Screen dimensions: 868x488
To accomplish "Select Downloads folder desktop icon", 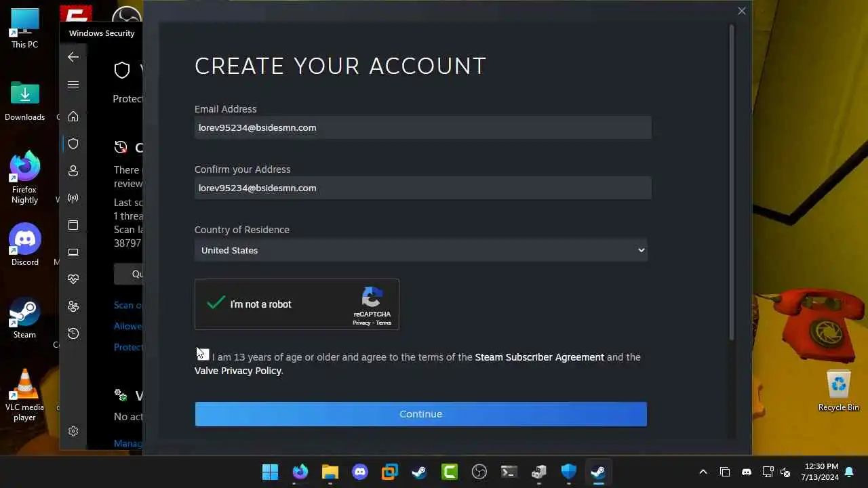I will 24,101.
